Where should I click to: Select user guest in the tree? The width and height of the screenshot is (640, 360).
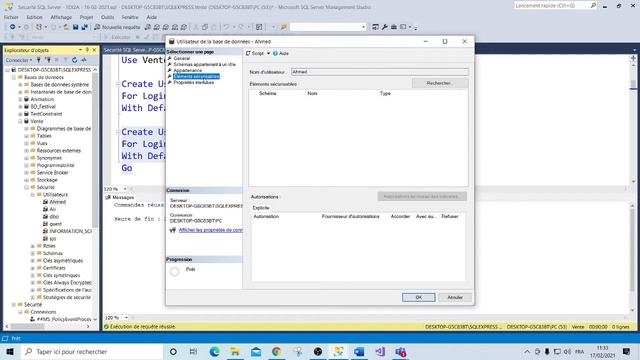point(56,224)
